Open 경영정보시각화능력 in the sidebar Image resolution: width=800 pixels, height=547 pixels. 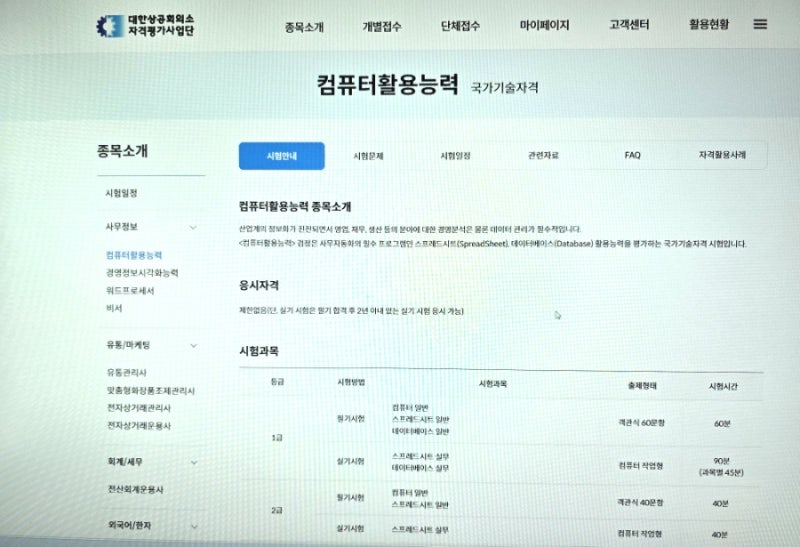coord(142,273)
